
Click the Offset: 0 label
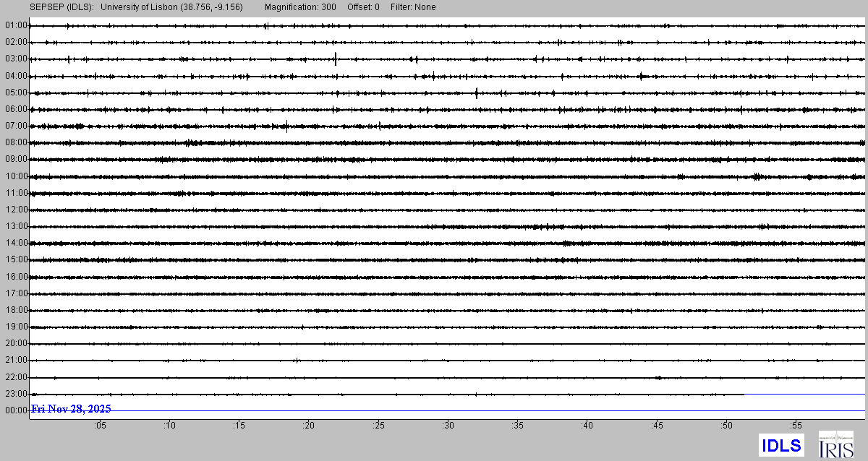[365, 7]
